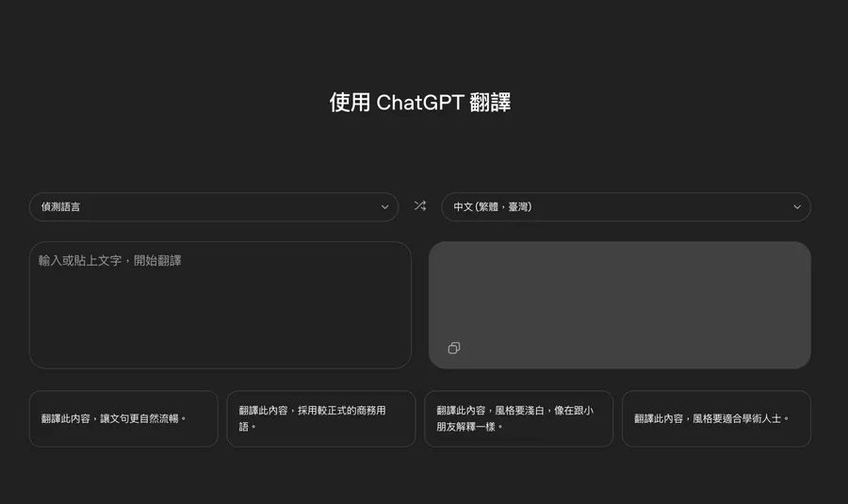Choose 風格要適合學術人士 suggestion
The width and height of the screenshot is (848, 504).
click(x=716, y=418)
